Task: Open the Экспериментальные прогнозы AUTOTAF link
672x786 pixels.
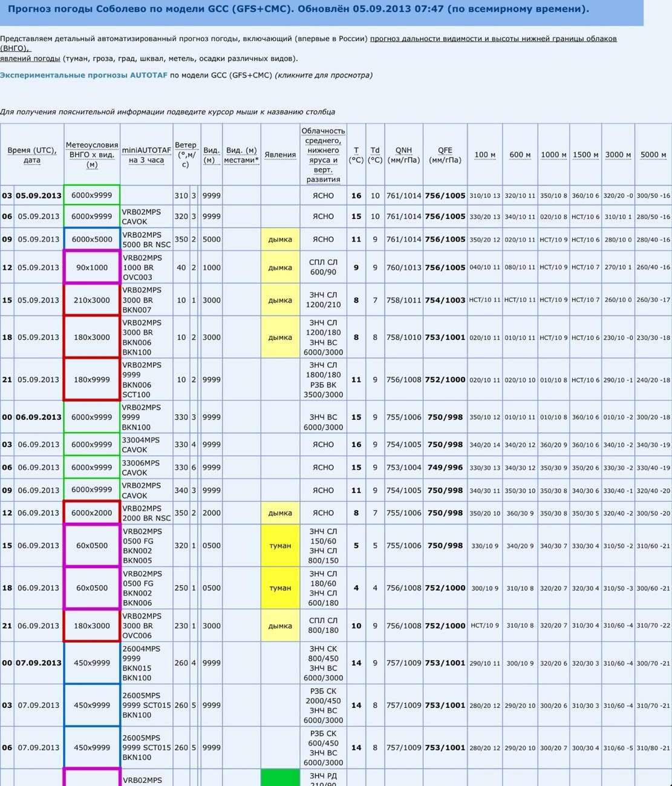Action: 83,76
